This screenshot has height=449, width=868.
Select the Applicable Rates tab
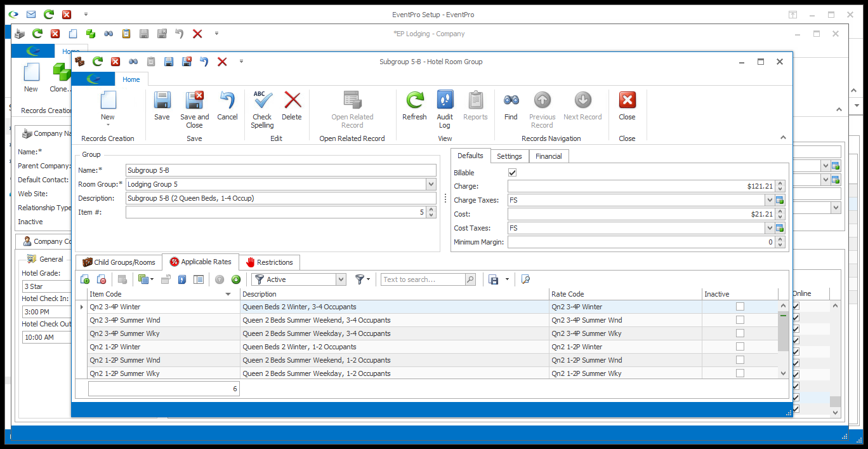click(x=201, y=262)
